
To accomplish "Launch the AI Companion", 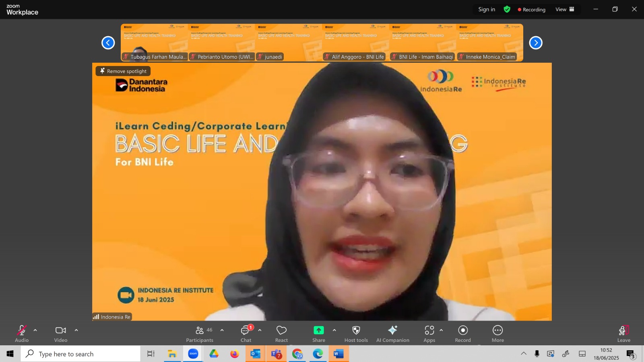I will [393, 334].
